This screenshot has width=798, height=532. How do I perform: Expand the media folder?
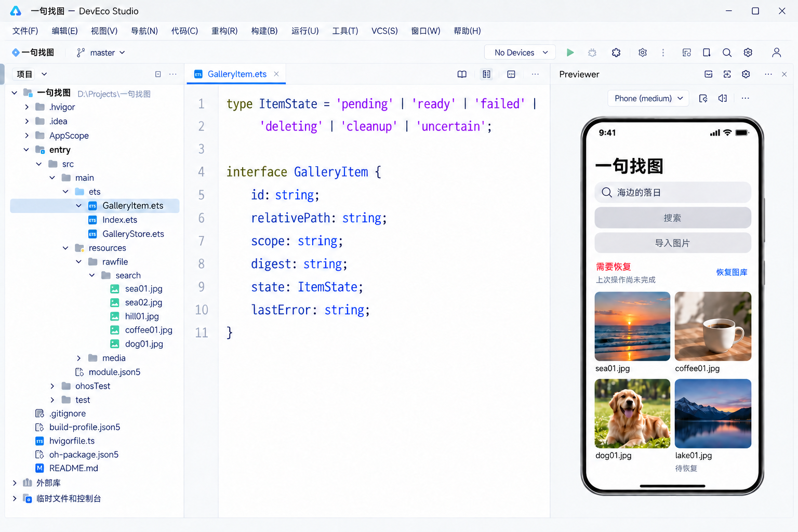click(79, 358)
